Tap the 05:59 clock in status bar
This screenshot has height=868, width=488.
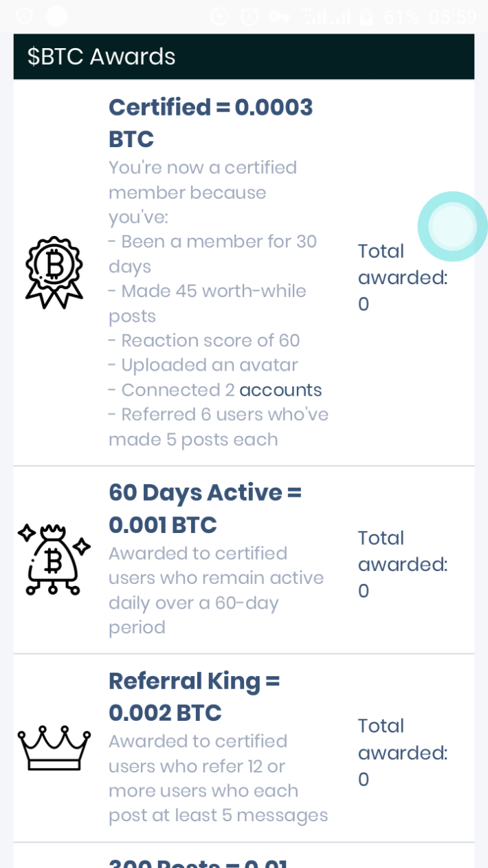tap(452, 17)
